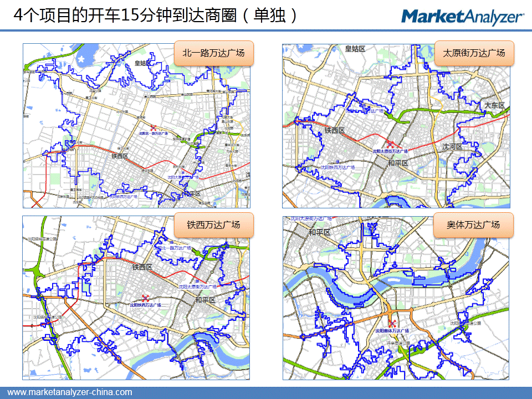Image resolution: width=532 pixels, height=399 pixels.
Task: Click the 铁西万达广场 callout label
Action: point(213,225)
